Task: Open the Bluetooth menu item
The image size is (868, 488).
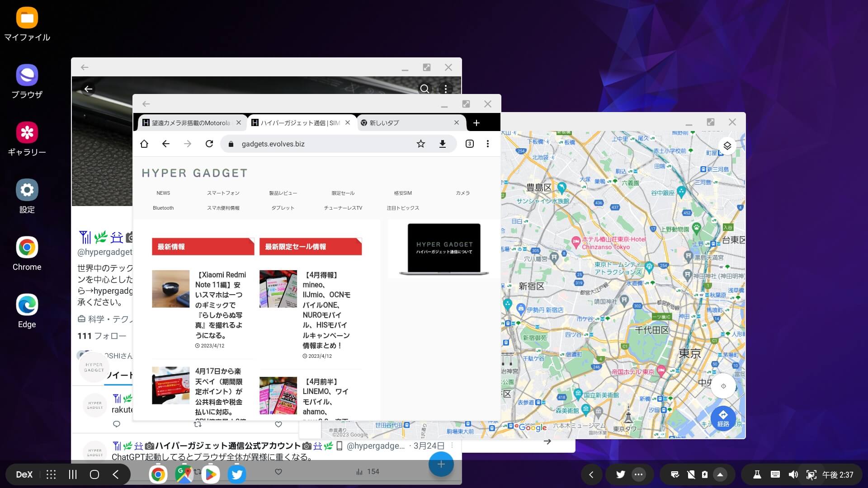Action: (163, 208)
